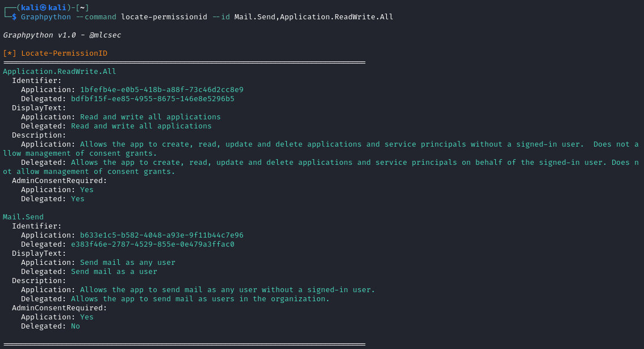Click the --id flag in the command
644x349 pixels.
pyautogui.click(x=220, y=17)
